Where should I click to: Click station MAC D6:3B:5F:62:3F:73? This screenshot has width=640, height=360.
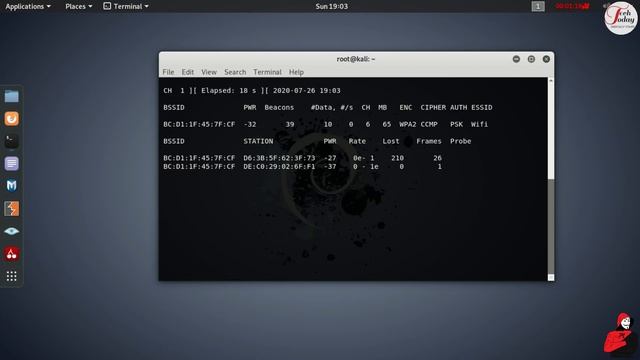pyautogui.click(x=279, y=158)
